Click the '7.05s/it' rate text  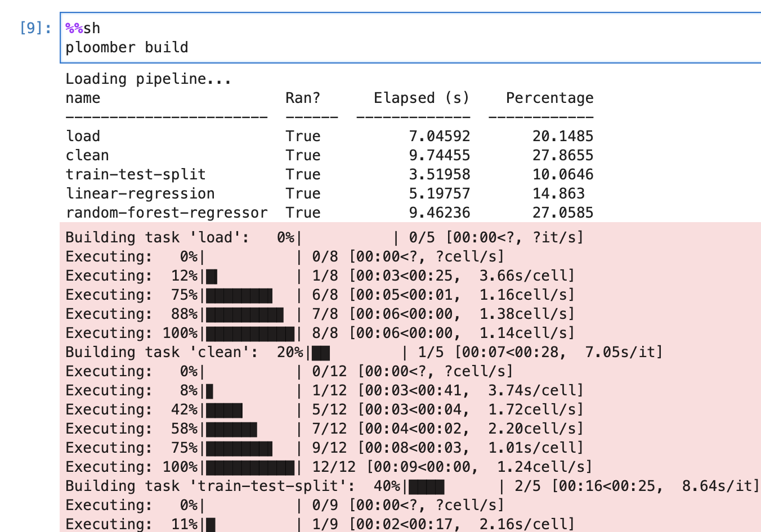pyautogui.click(x=620, y=352)
